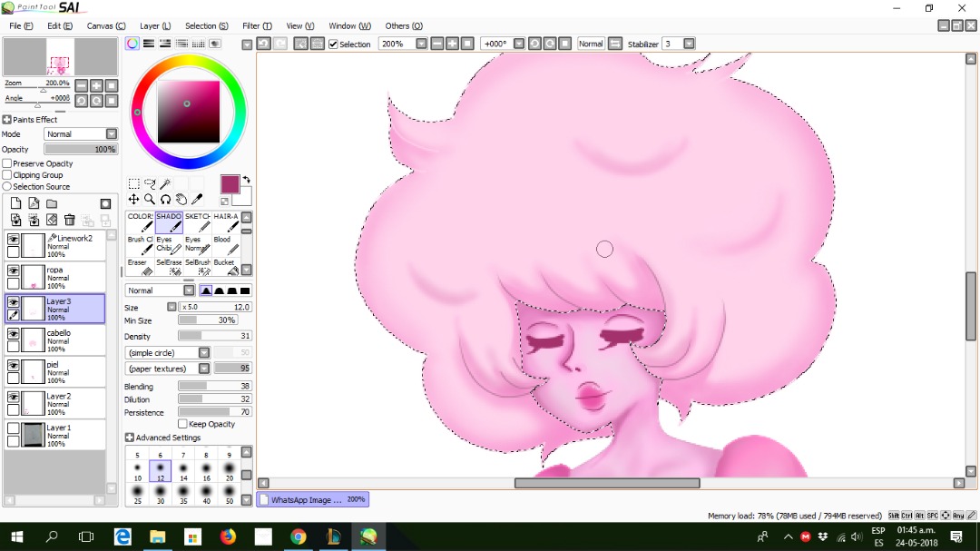980x551 pixels.
Task: Select the Hand pan tool
Action: (181, 199)
